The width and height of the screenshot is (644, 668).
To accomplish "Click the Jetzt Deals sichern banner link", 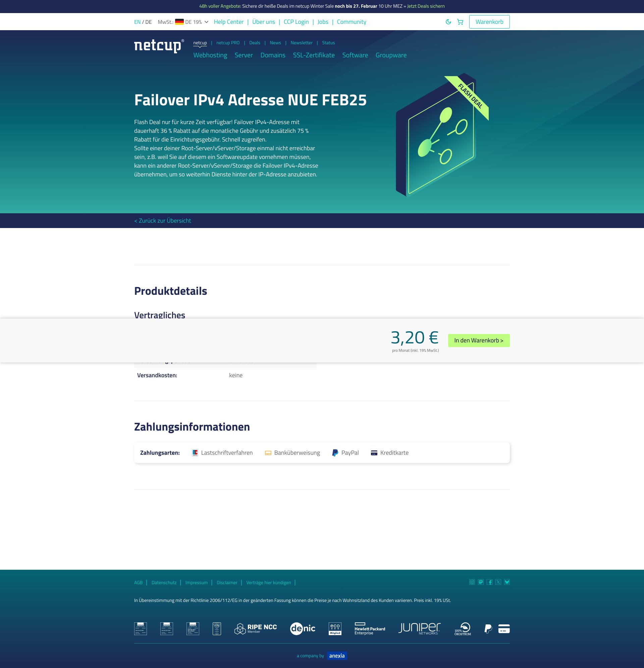I will (426, 6).
